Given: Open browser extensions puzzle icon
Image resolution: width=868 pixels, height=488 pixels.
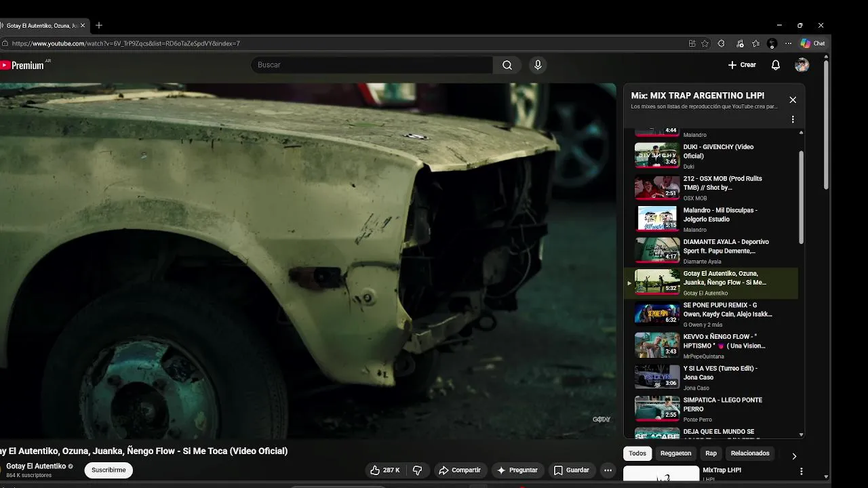Looking at the screenshot, I should click(721, 43).
